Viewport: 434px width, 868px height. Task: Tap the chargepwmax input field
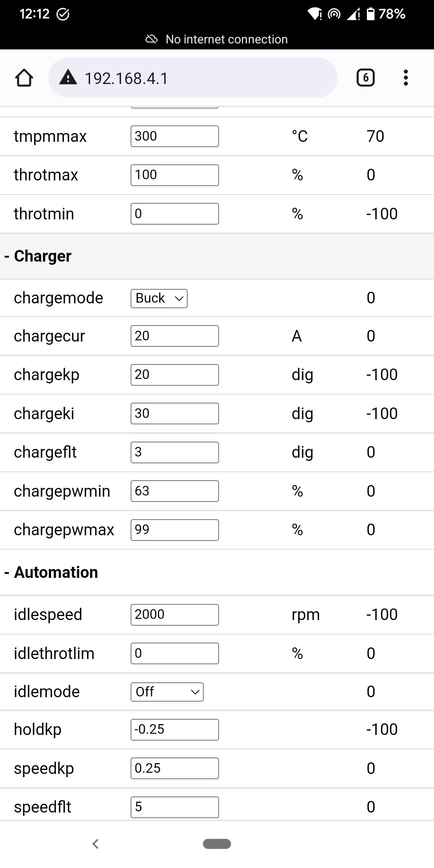174,530
